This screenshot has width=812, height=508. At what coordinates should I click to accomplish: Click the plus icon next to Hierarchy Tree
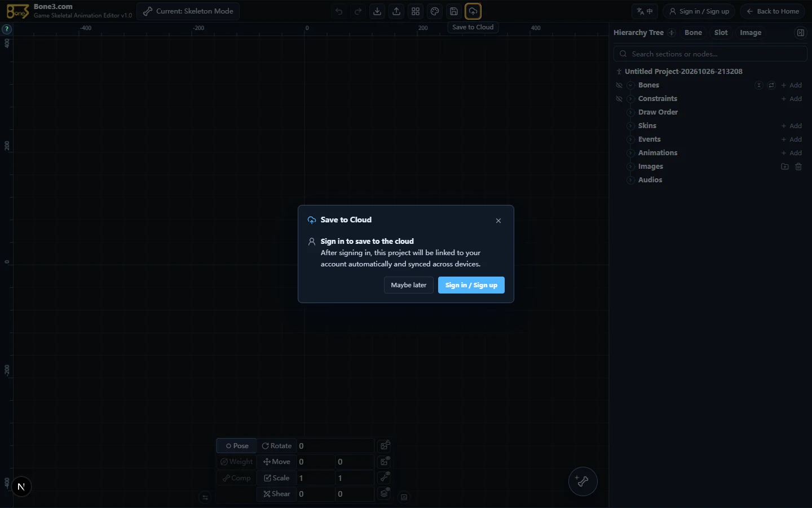click(672, 33)
